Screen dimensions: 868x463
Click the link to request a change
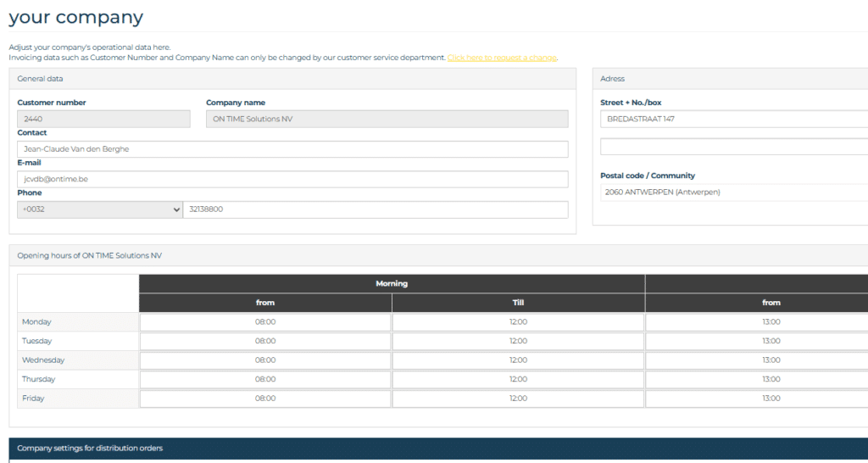pyautogui.click(x=502, y=58)
